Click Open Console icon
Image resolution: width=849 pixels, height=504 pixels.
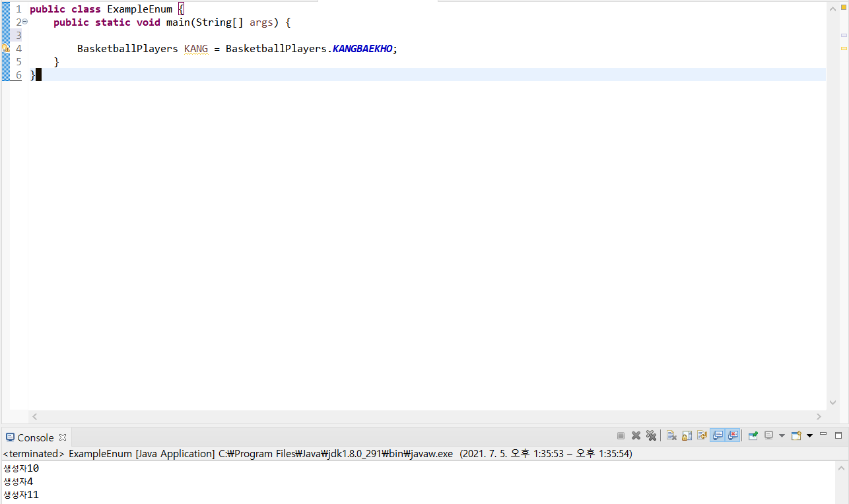pyautogui.click(x=796, y=435)
